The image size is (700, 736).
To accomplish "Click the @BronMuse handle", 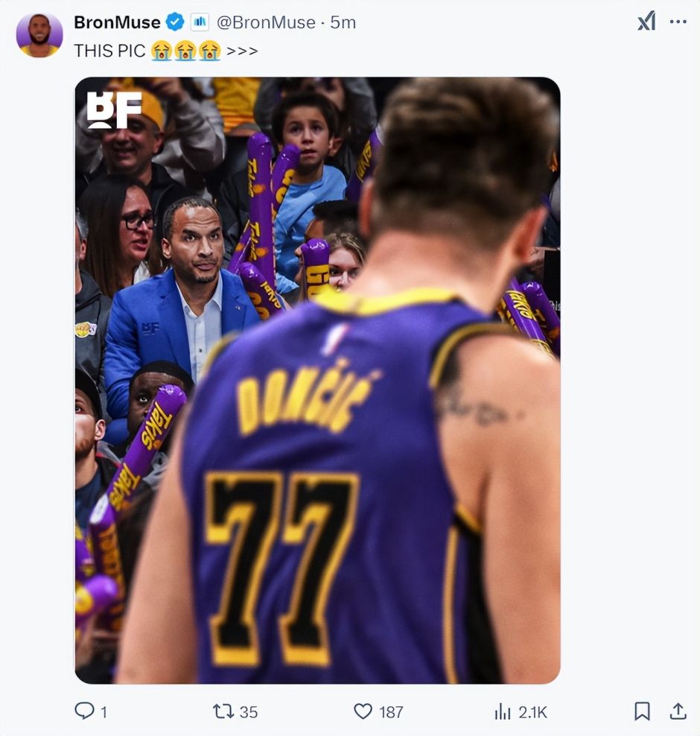I will point(266,22).
